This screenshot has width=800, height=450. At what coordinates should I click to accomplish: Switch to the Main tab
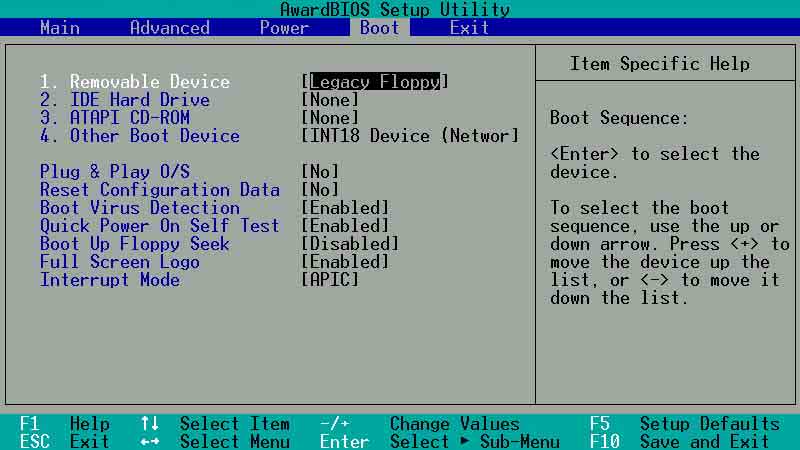click(x=60, y=28)
